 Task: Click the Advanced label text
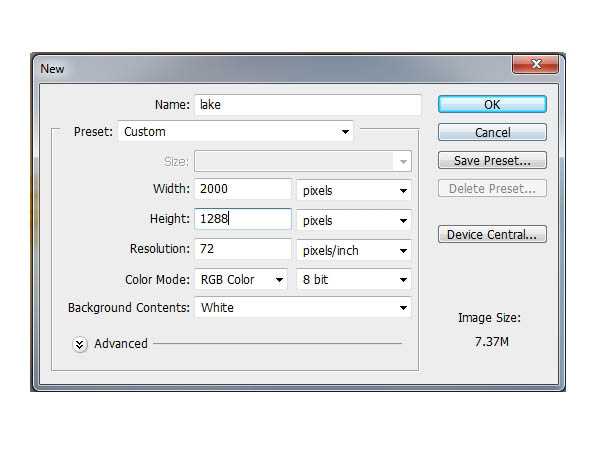tap(121, 344)
